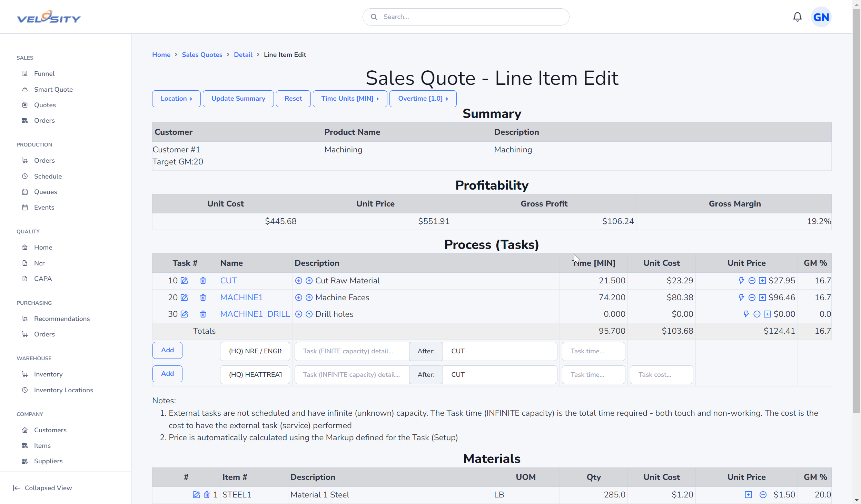The image size is (861, 504).
Task: Open After CUT selector in infinite row
Action: (x=500, y=375)
